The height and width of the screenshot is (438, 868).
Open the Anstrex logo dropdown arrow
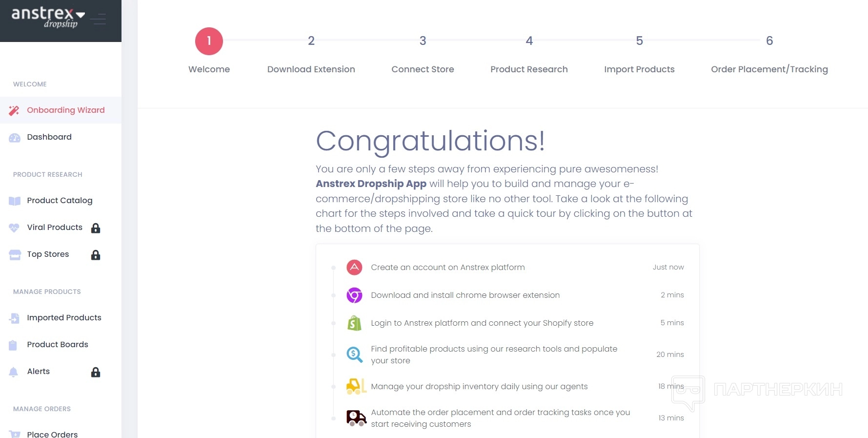pyautogui.click(x=81, y=15)
